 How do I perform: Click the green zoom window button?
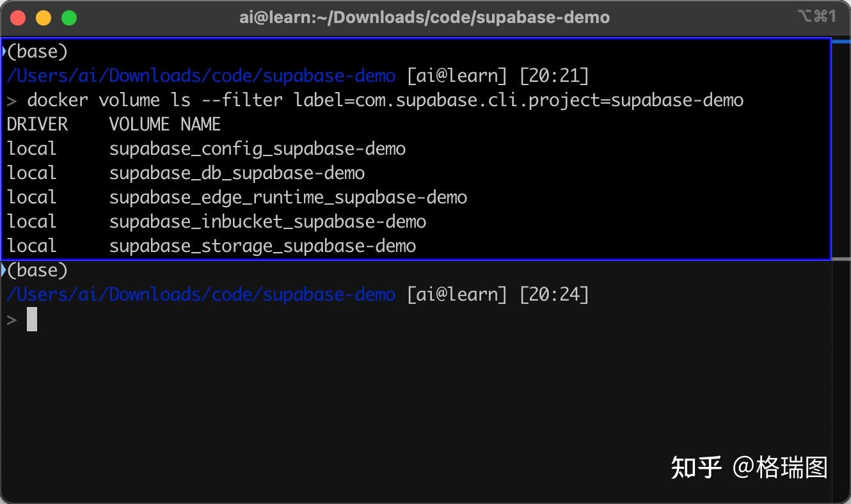tap(68, 18)
